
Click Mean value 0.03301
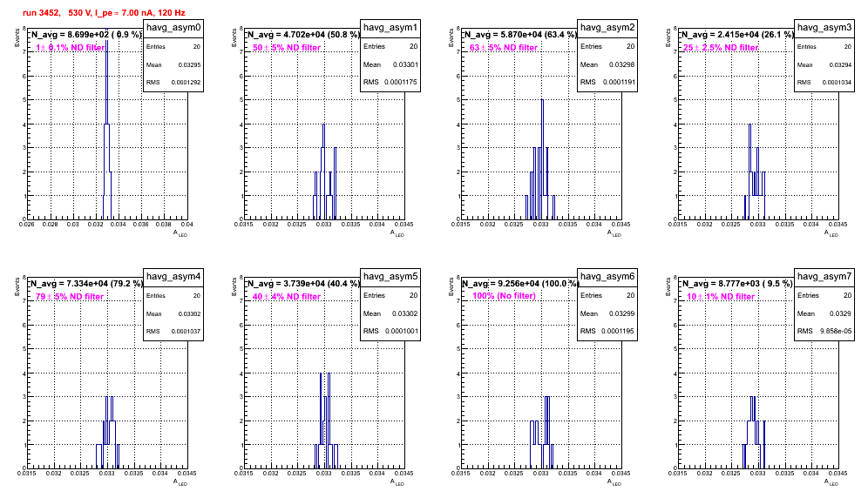[406, 64]
